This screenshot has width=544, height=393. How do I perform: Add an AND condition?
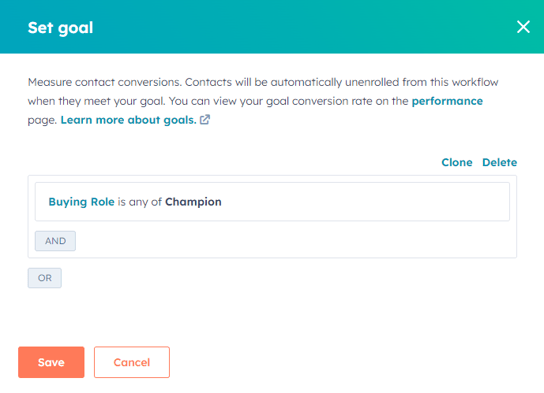pyautogui.click(x=55, y=241)
